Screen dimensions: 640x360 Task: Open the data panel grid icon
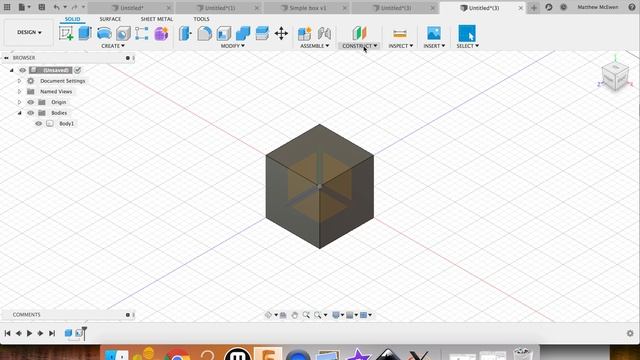(x=7, y=7)
